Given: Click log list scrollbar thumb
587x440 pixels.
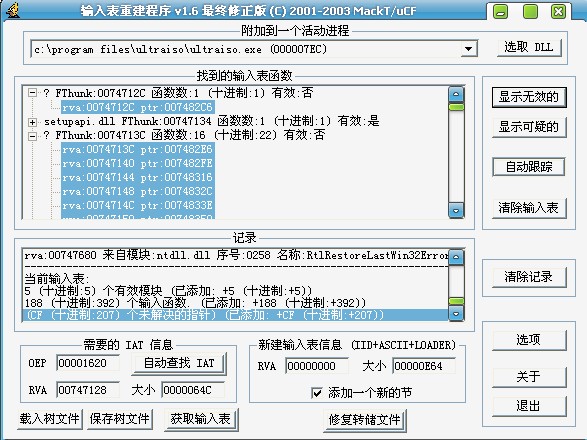Looking at the screenshot, I should pyautogui.click(x=456, y=301).
